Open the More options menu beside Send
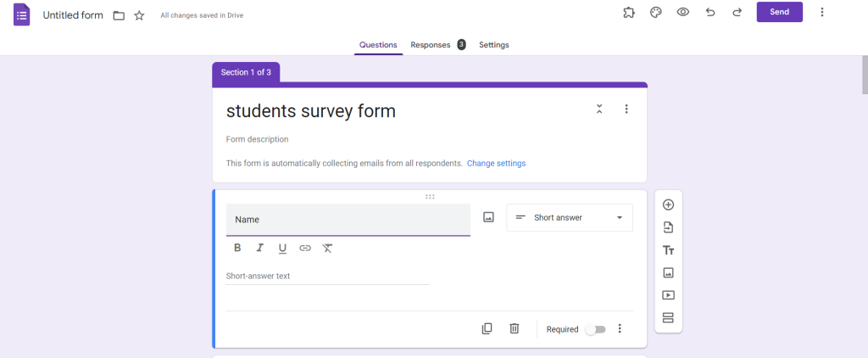The image size is (868, 358). tap(822, 12)
